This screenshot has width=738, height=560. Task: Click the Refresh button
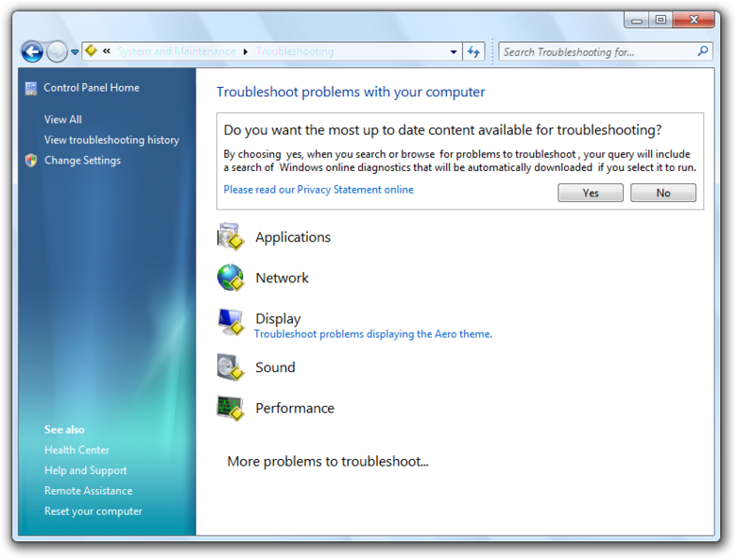[474, 51]
